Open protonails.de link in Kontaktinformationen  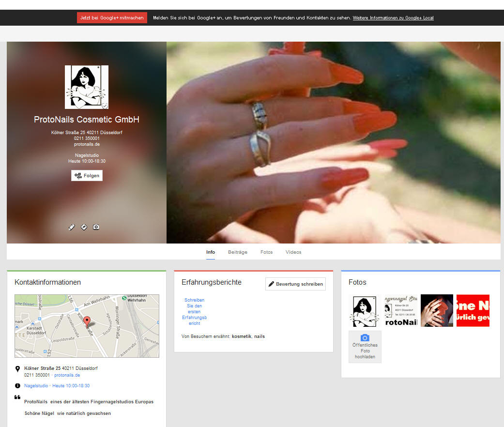coord(67,375)
